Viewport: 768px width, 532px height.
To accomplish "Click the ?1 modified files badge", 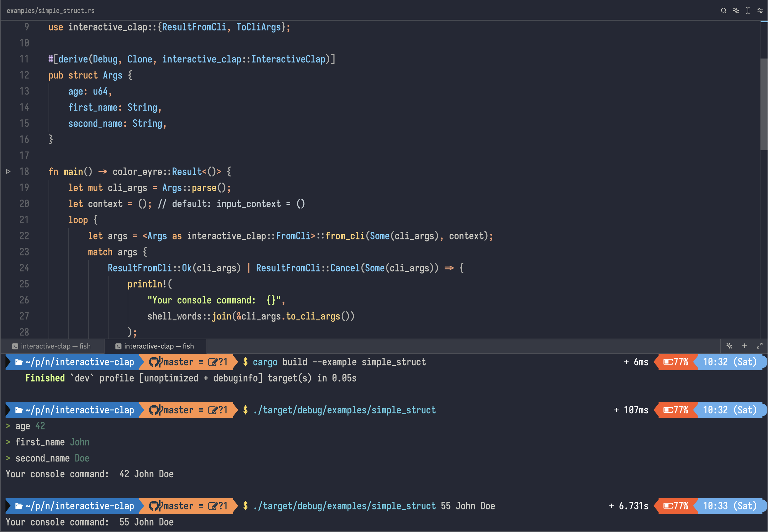I will tap(223, 362).
